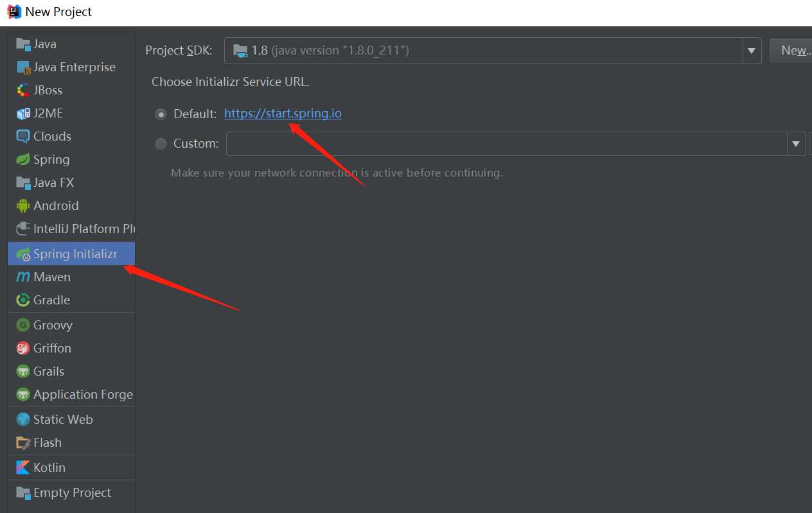Select the Java FX label
812x513 pixels.
coord(53,183)
